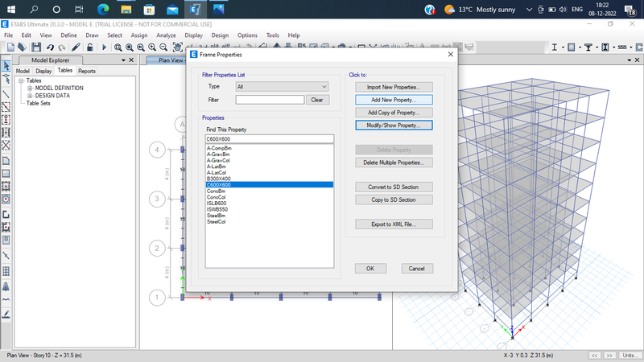The height and width of the screenshot is (362, 644).
Task: Click the Redo arrow icon
Action: (x=62, y=47)
